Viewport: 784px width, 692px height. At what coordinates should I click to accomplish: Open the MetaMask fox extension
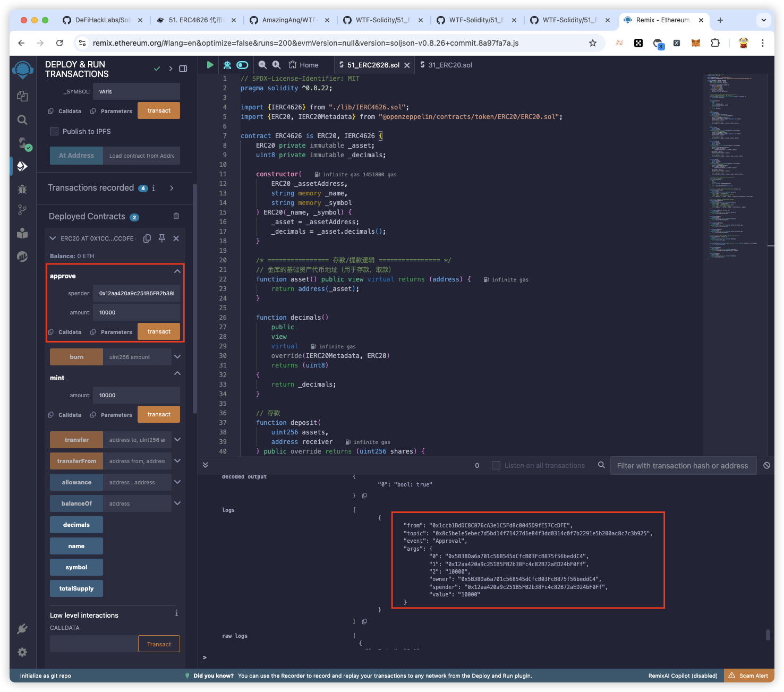pyautogui.click(x=695, y=43)
